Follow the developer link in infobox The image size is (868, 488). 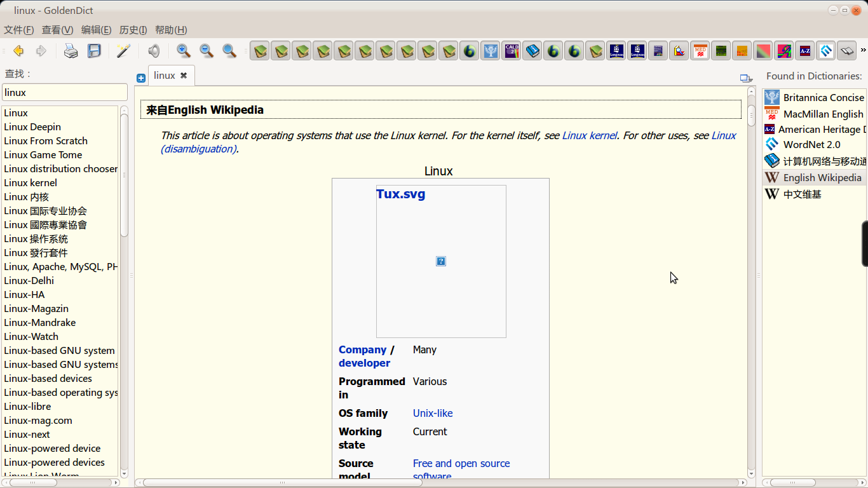point(364,363)
